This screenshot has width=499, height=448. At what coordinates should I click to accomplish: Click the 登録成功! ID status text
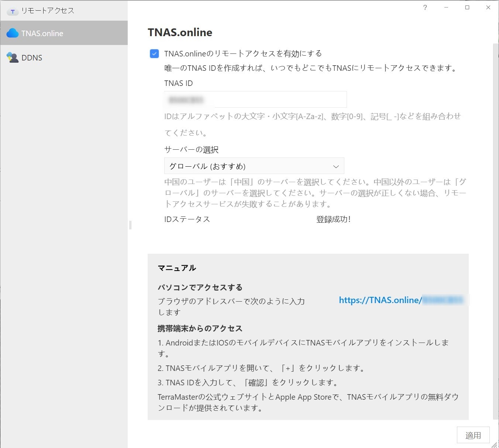tap(333, 219)
